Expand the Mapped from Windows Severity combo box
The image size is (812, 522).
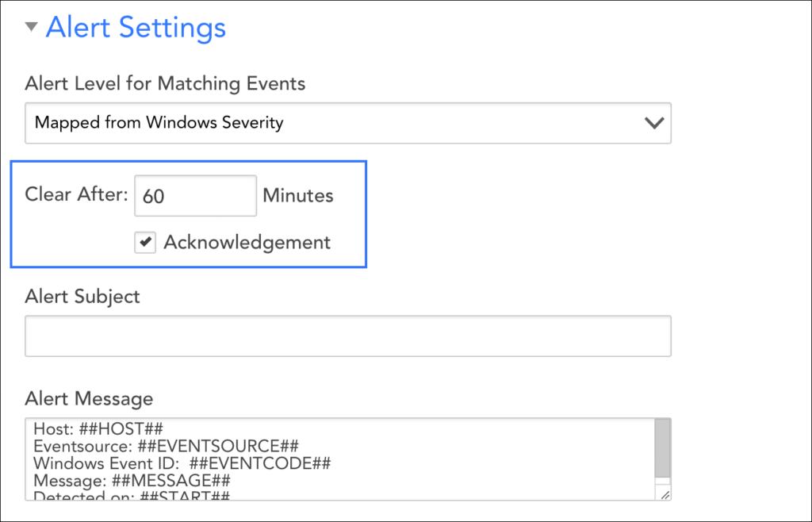(x=349, y=123)
